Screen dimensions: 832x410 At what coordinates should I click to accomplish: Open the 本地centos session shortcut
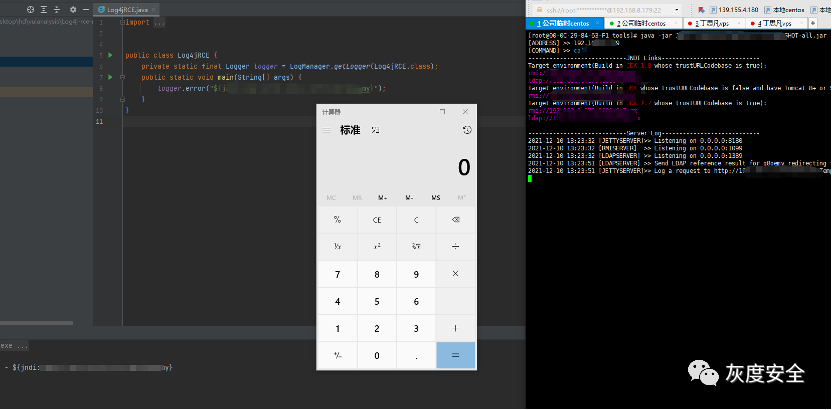click(x=785, y=10)
